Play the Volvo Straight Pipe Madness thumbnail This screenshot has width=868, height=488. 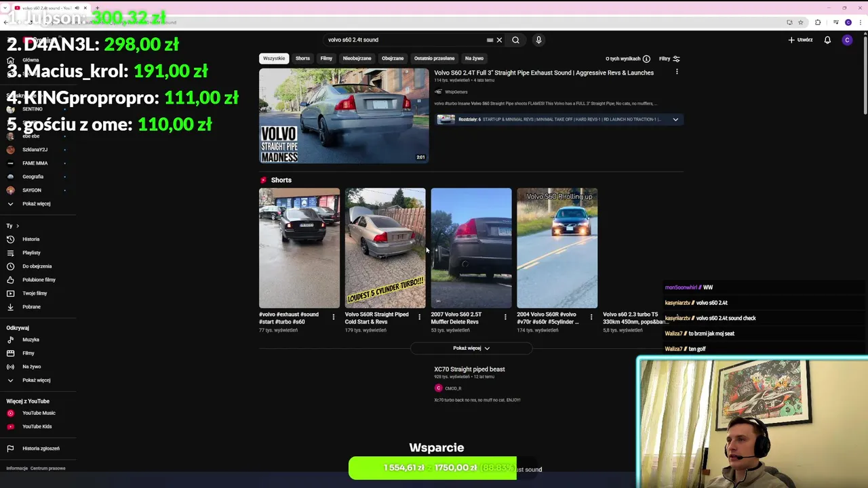344,116
